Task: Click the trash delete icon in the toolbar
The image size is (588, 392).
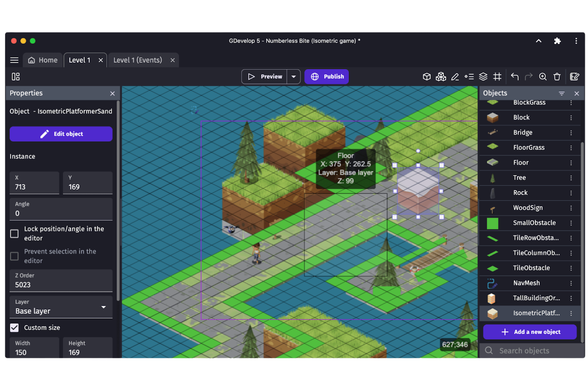Action: click(557, 77)
